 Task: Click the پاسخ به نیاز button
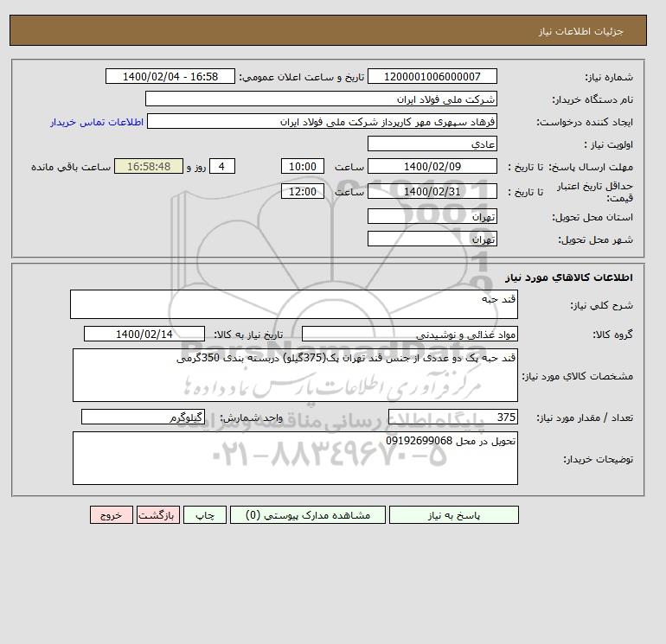pyautogui.click(x=453, y=515)
